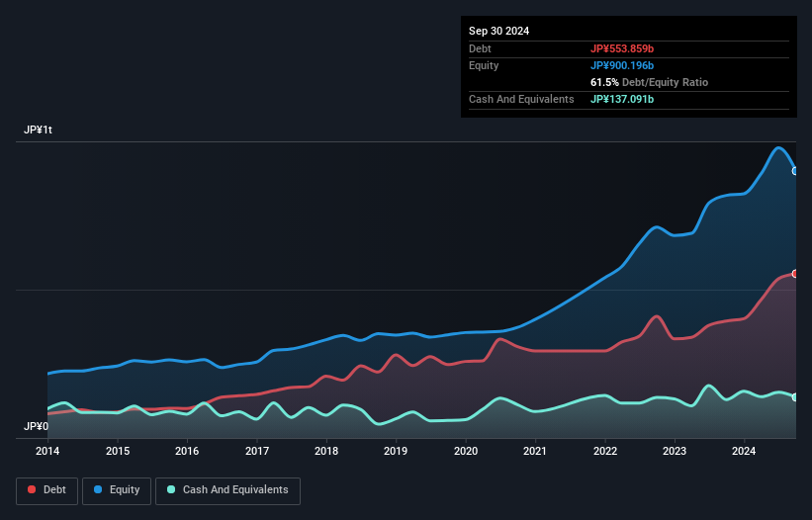The image size is (812, 520).
Task: Toggle Cash And Equivalents legend button
Action: coord(227,490)
